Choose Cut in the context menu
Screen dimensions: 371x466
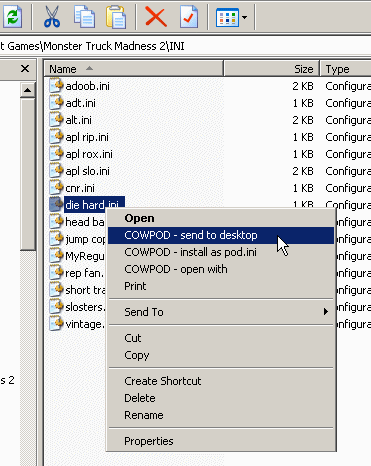221,338
